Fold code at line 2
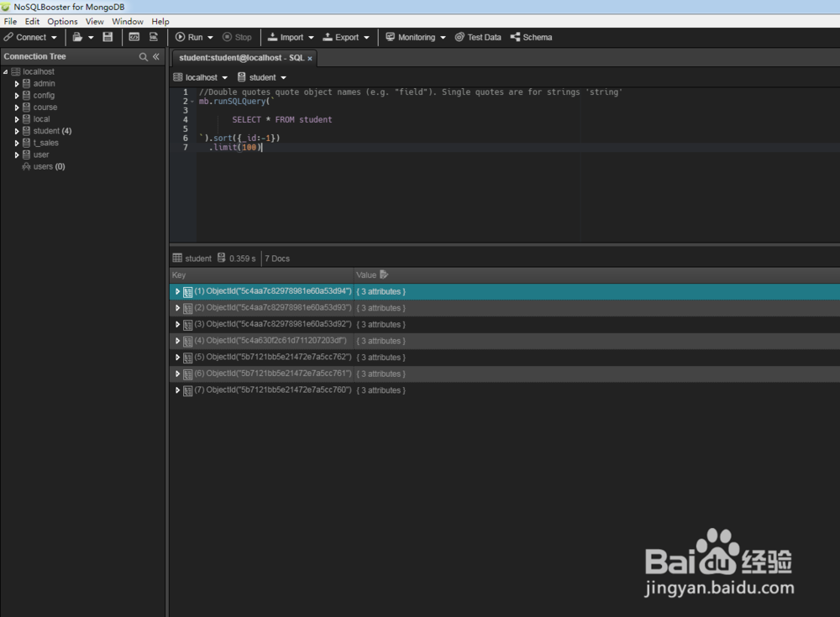Viewport: 840px width, 617px height. tap(192, 102)
